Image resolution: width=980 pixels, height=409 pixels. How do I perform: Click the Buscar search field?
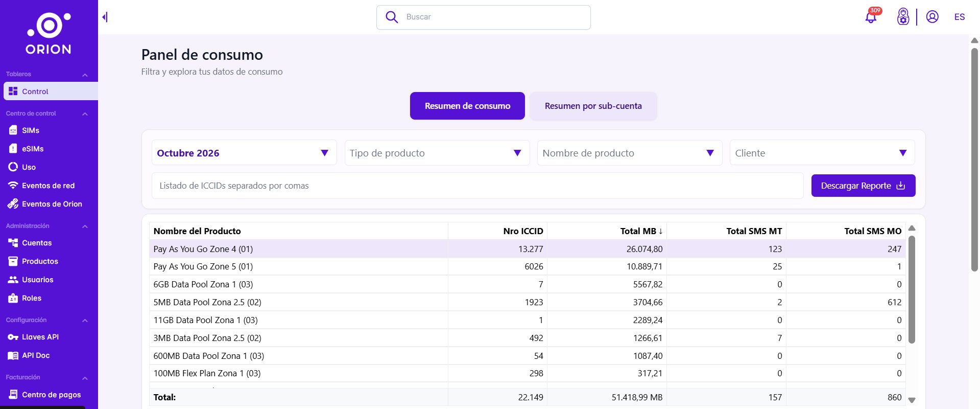(484, 17)
